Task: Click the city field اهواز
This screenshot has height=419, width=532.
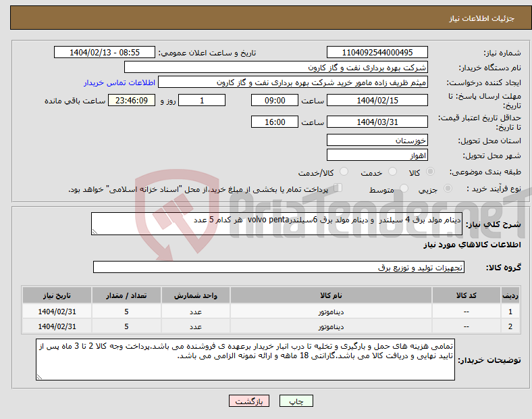Action: click(x=377, y=155)
